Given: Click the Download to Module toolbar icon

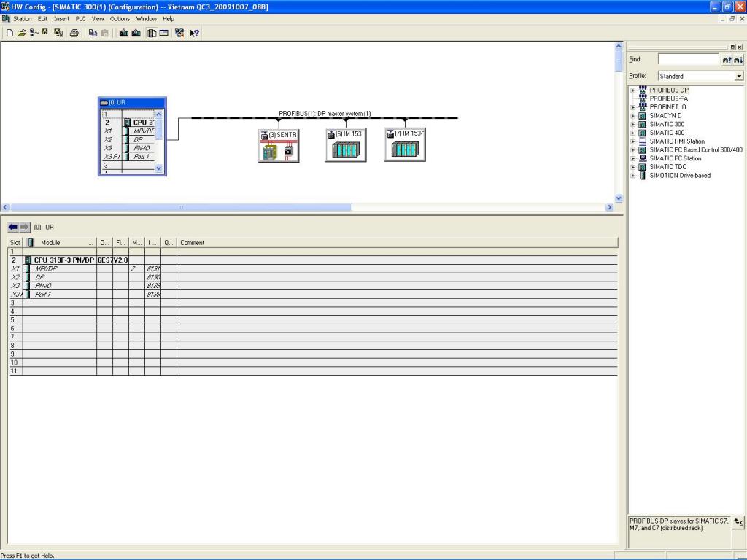Looking at the screenshot, I should tap(124, 33).
